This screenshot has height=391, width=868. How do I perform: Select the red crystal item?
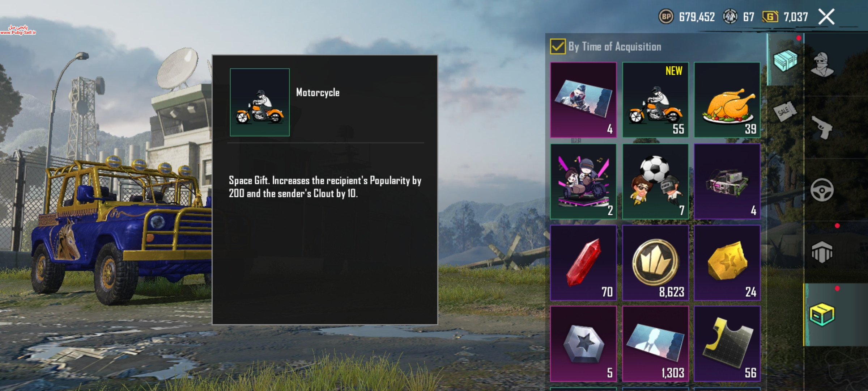pyautogui.click(x=583, y=263)
